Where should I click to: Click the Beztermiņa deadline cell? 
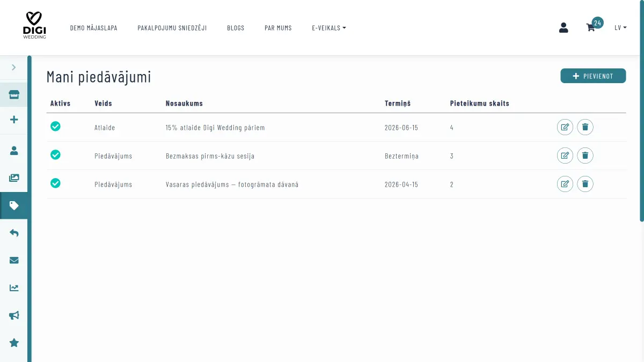pos(401,156)
